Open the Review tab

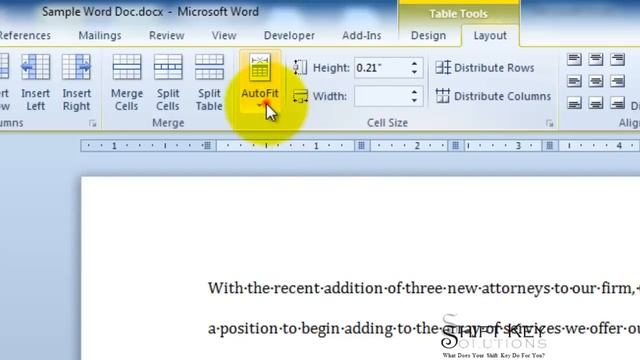tap(167, 36)
